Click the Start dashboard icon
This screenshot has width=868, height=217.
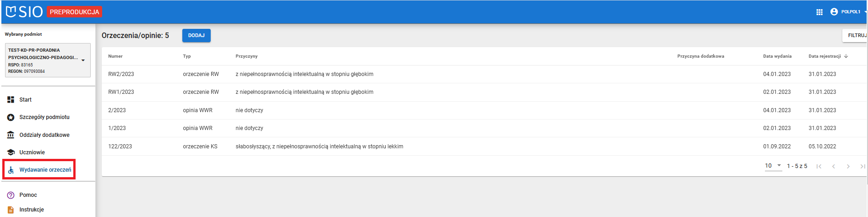click(x=11, y=100)
